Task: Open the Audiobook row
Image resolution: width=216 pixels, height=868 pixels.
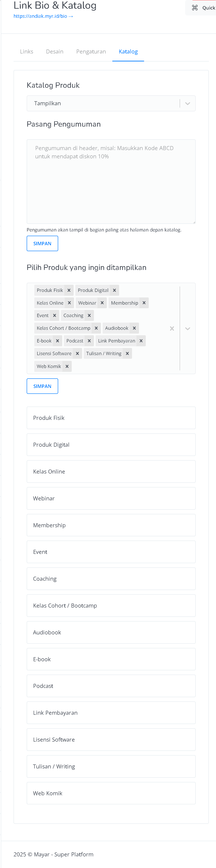Action: point(111,633)
